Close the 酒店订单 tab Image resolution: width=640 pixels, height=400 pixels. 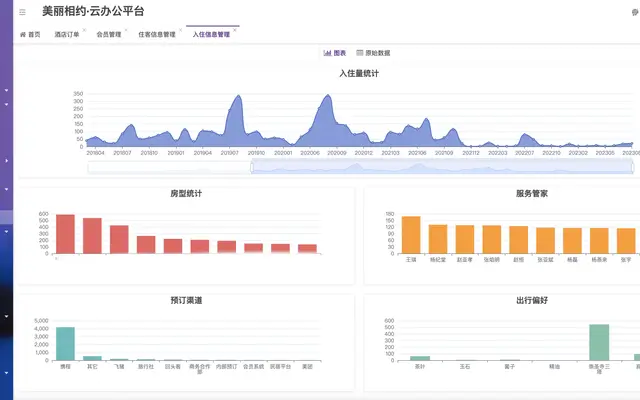84,30
